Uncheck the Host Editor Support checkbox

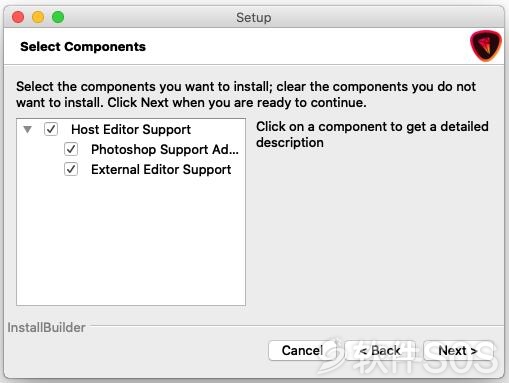[51, 129]
